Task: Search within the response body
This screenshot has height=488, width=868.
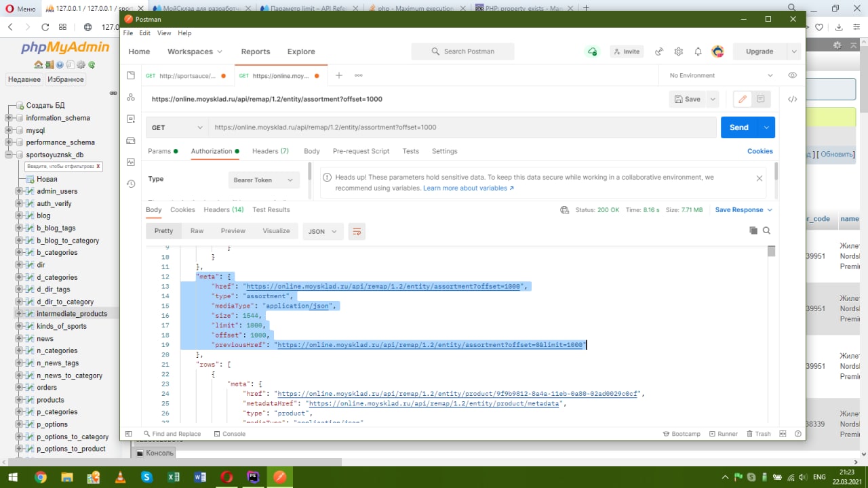Action: tap(767, 230)
